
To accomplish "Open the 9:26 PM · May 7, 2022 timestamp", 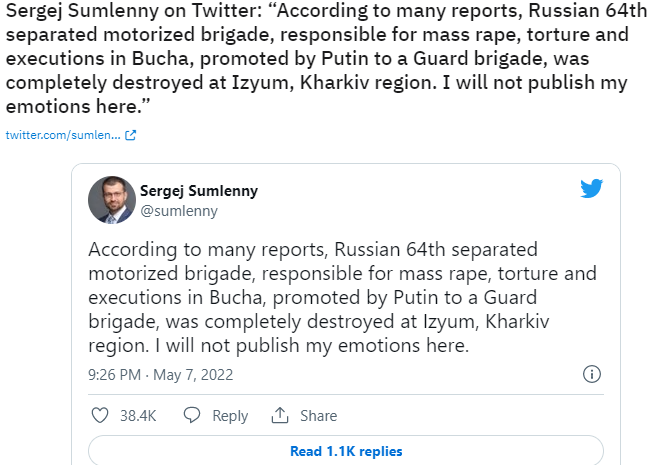I will tap(161, 375).
